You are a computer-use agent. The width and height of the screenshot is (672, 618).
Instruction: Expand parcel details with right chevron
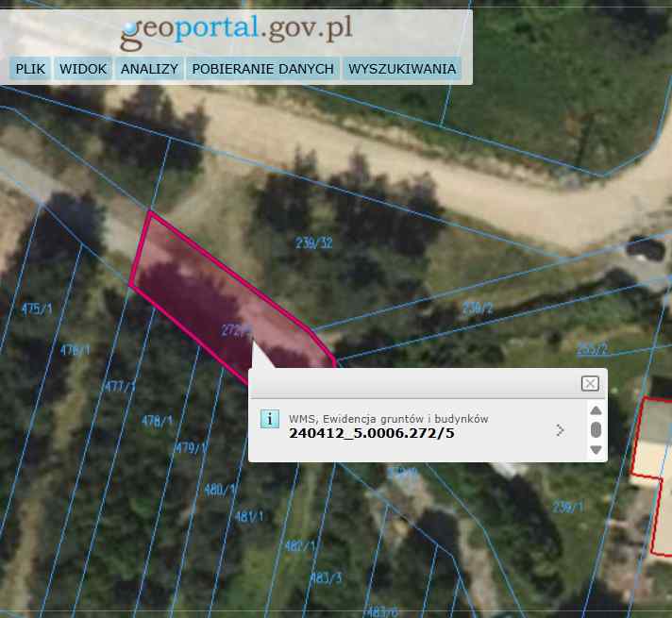coord(560,430)
